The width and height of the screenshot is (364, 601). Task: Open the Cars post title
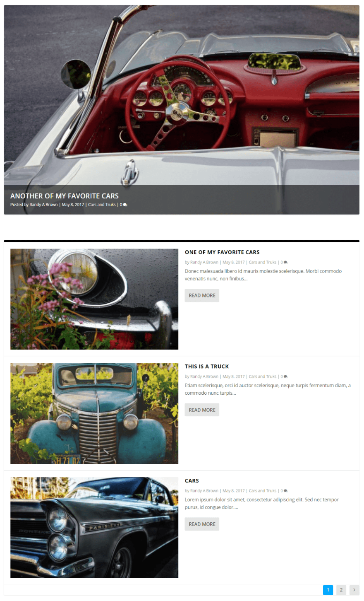pos(192,480)
